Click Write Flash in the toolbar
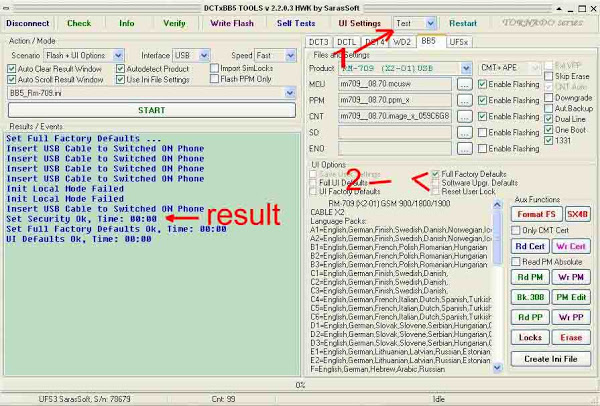 [232, 23]
